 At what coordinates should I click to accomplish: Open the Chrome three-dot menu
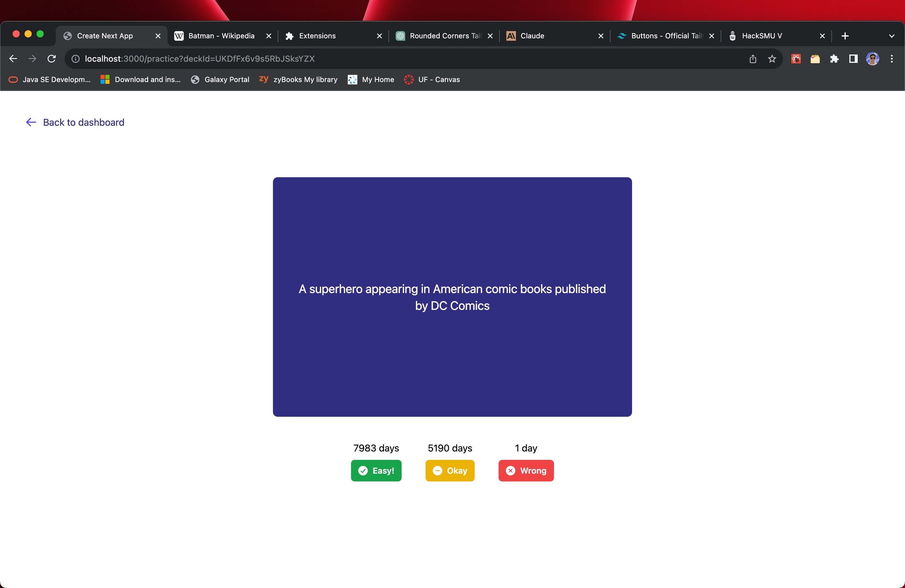891,59
